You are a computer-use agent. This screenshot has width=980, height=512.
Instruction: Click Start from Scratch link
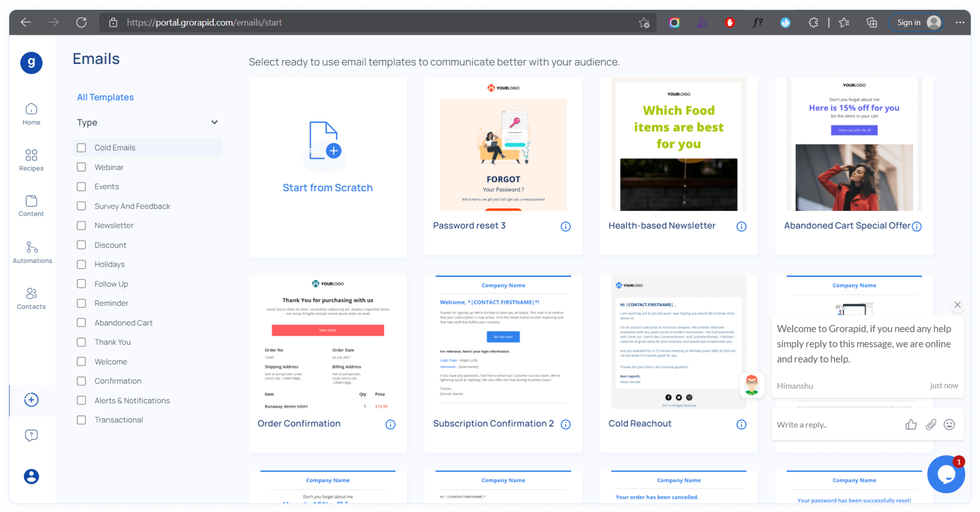point(327,188)
